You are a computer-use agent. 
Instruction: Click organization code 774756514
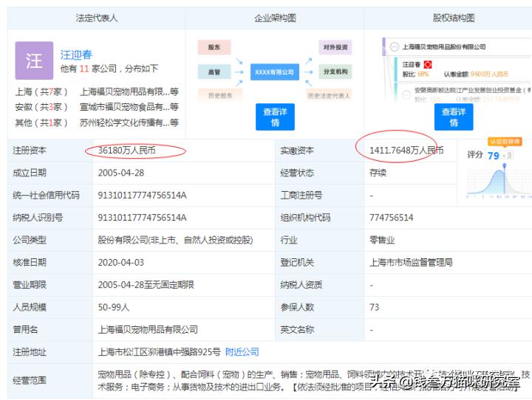coord(391,218)
